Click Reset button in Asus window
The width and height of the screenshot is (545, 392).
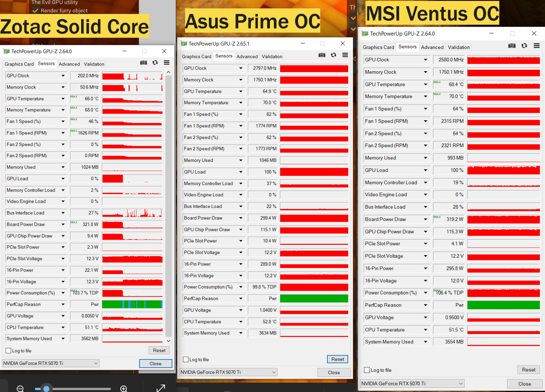point(338,359)
